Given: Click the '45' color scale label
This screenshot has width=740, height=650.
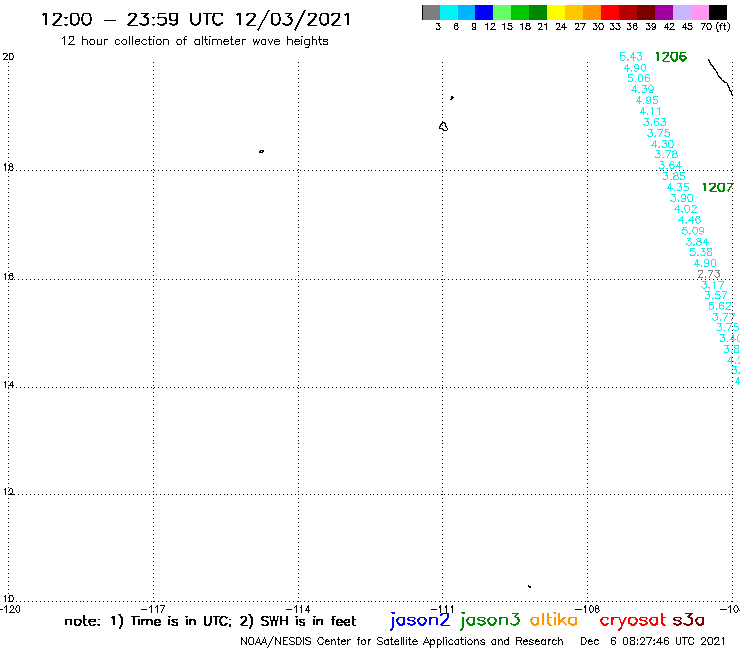Looking at the screenshot, I should point(687,27).
